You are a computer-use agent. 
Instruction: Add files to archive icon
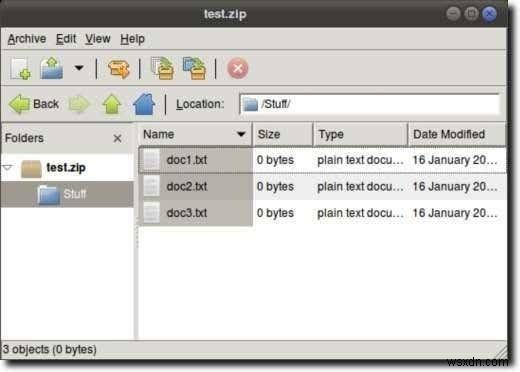pyautogui.click(x=162, y=68)
